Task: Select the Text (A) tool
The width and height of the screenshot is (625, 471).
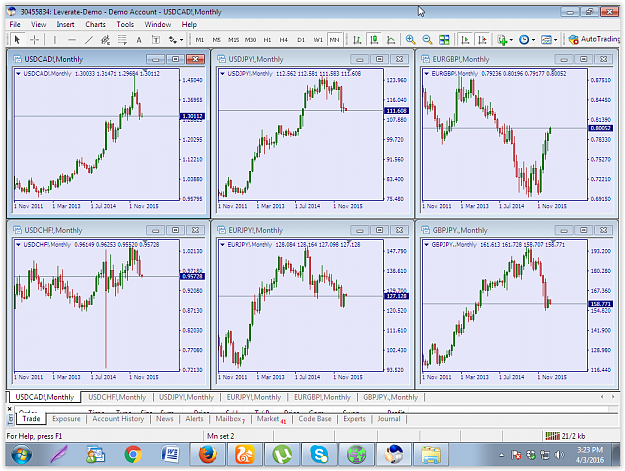Action: [139, 40]
